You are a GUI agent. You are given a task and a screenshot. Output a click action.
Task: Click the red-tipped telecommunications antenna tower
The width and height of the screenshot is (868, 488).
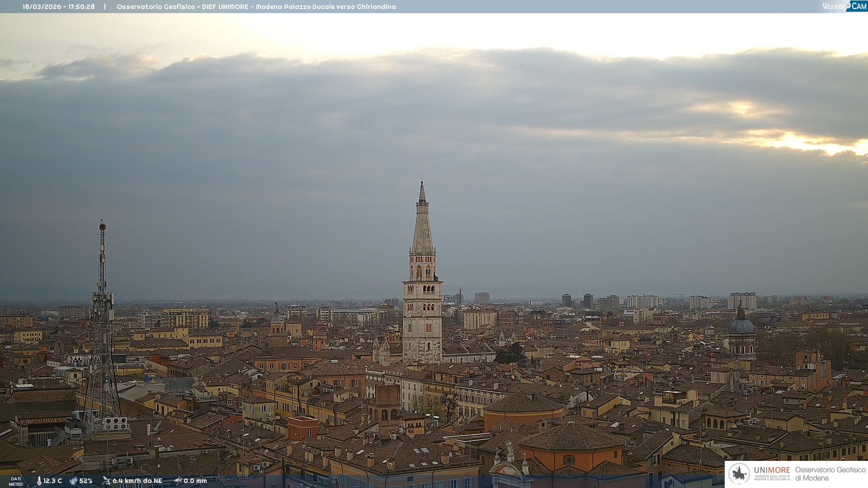pos(102,271)
